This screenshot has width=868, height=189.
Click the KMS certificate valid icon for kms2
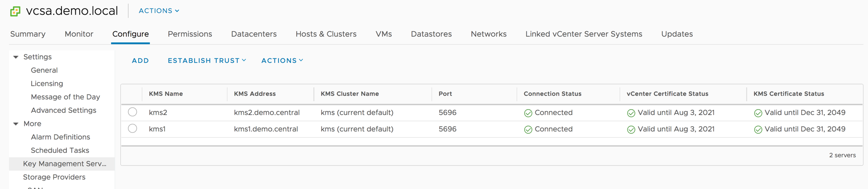[758, 113]
